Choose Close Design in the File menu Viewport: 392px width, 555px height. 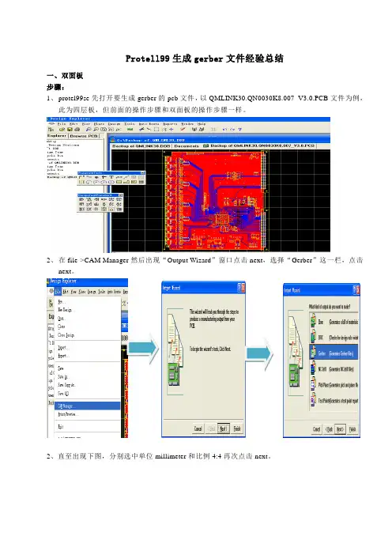[x=66, y=335]
